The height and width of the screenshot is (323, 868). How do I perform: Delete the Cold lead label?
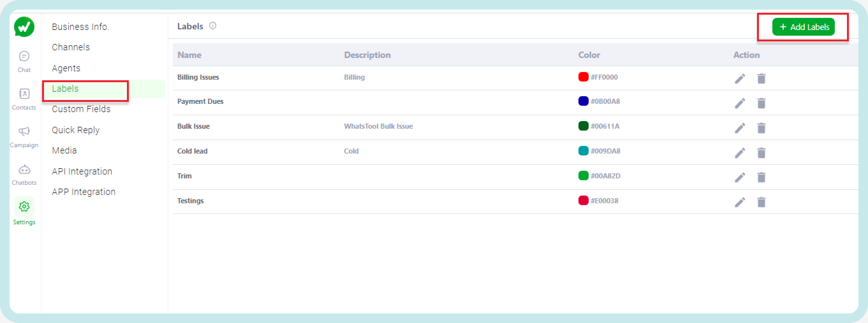[761, 153]
